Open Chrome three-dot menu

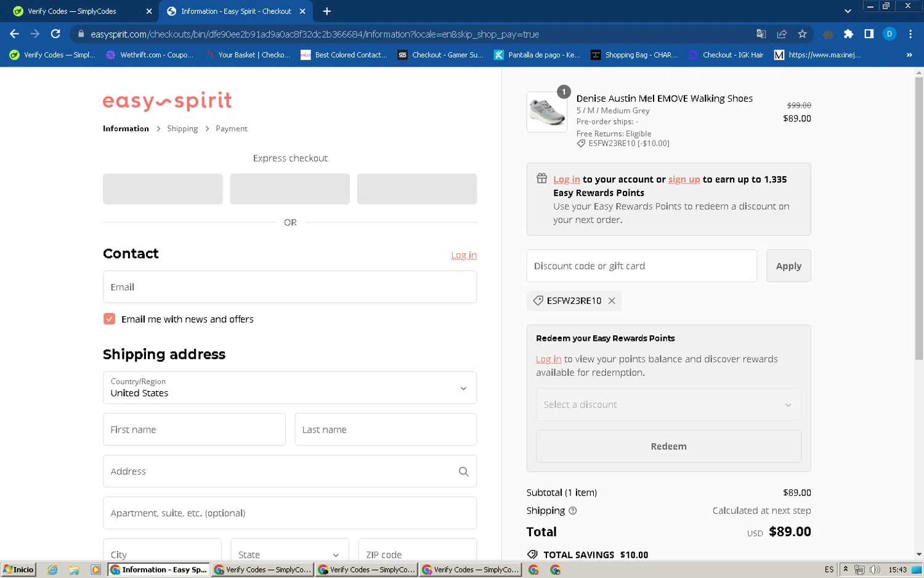(x=910, y=34)
